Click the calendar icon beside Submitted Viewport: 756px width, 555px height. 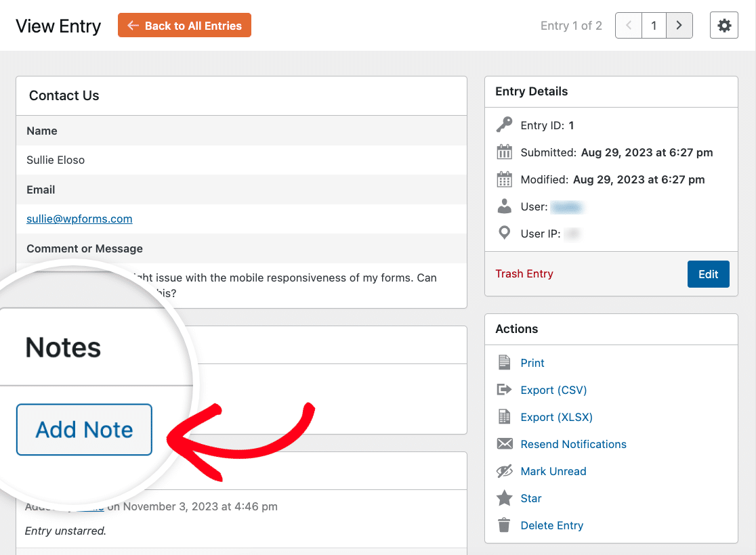tap(504, 152)
